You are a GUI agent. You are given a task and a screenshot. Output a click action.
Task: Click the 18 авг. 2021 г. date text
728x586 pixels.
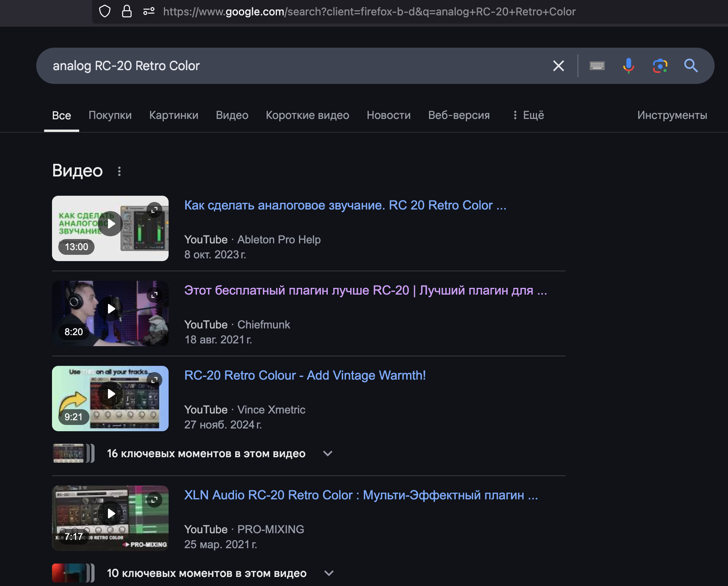218,340
